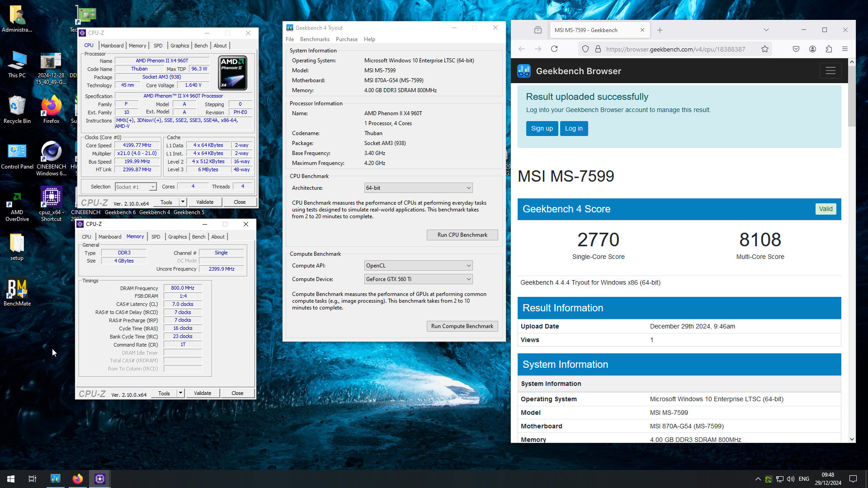The height and width of the screenshot is (488, 868).
Task: Open Firefox Pocket save icon
Action: pyautogui.click(x=796, y=49)
